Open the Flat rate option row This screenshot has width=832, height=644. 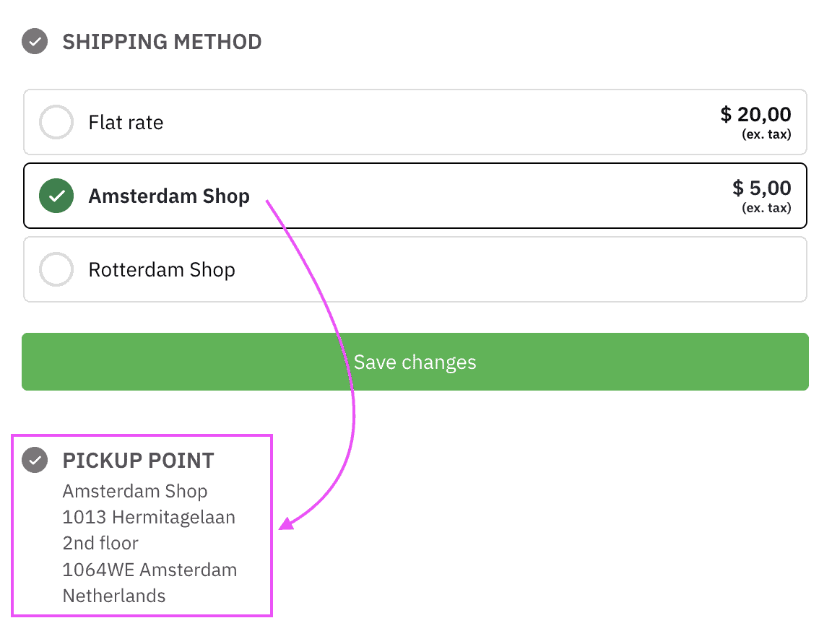click(x=415, y=122)
